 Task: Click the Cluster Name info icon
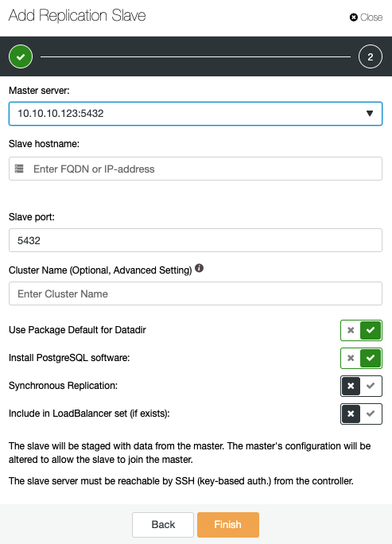pos(199,268)
